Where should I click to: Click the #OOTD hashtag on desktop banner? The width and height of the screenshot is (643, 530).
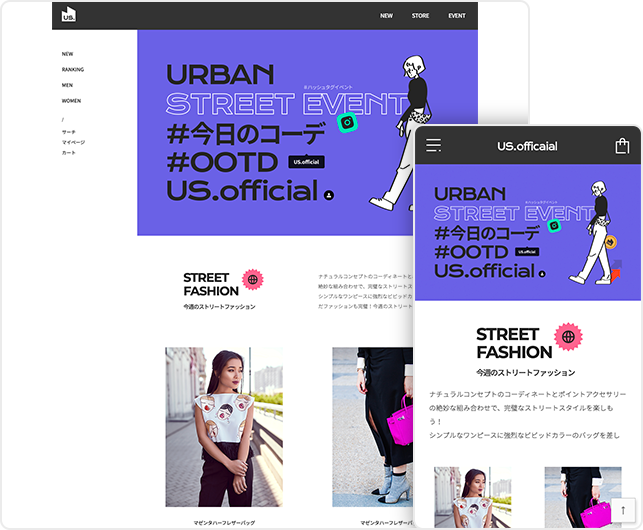pos(222,162)
